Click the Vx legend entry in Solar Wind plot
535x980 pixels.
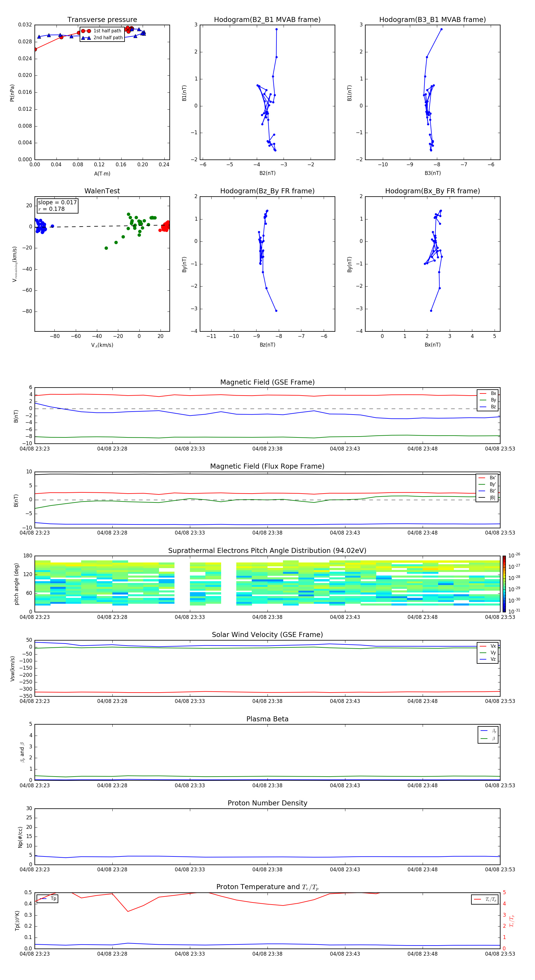pyautogui.click(x=488, y=646)
